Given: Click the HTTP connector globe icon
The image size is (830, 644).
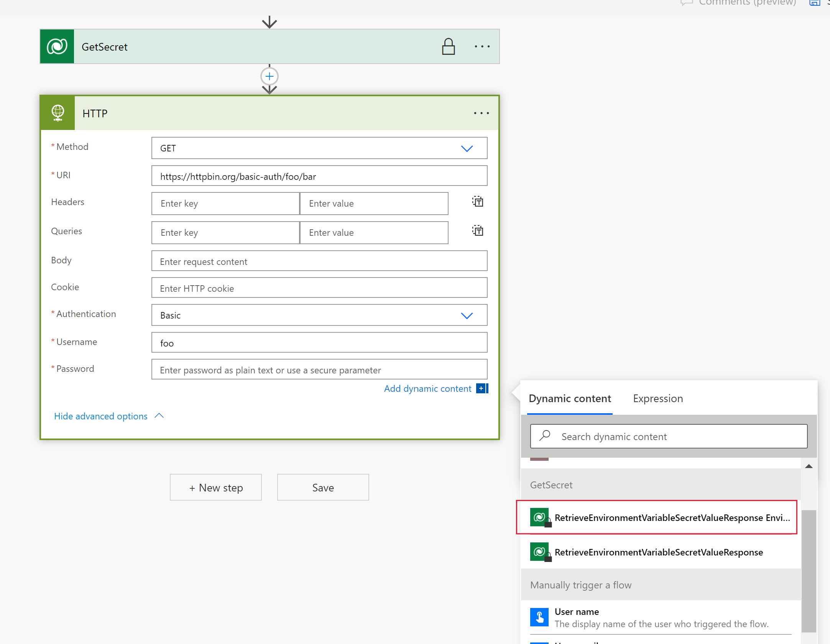Looking at the screenshot, I should (57, 112).
